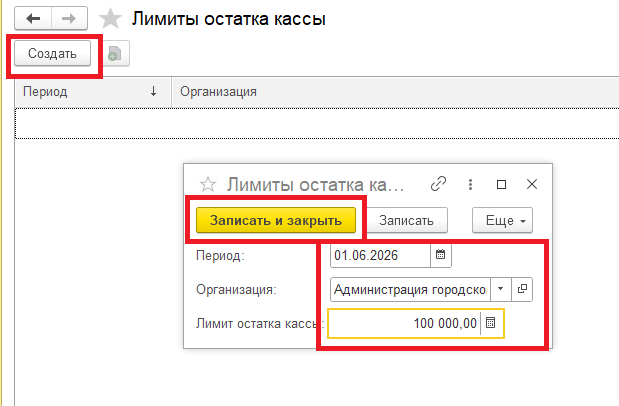Select the empty first row in the list
Image resolution: width=619 pixels, height=406 pixels.
point(317,123)
